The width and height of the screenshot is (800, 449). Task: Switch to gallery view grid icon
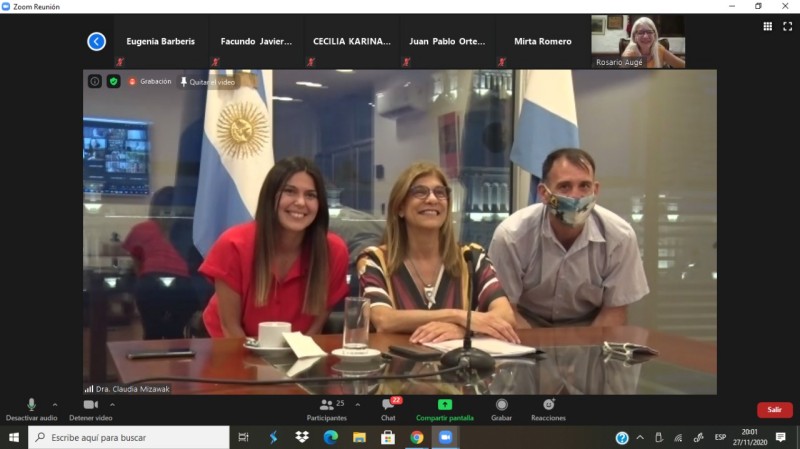coord(767,27)
